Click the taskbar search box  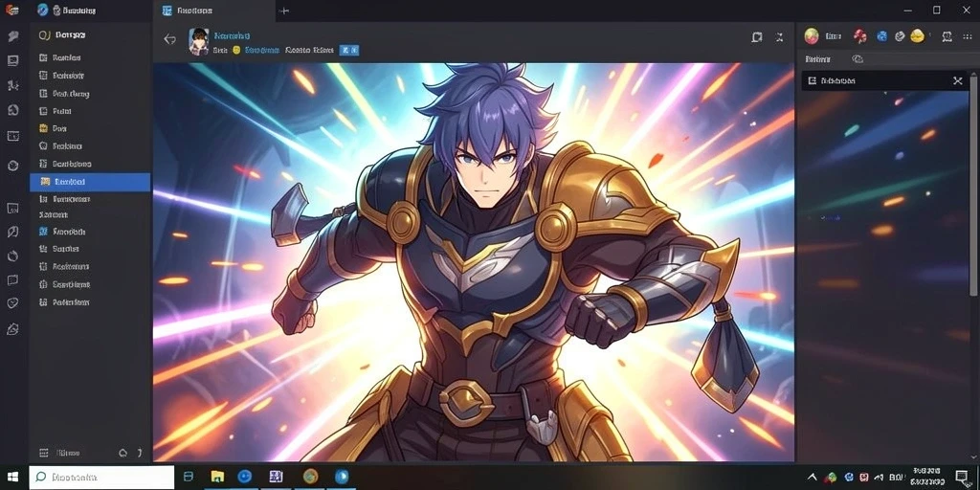click(101, 477)
